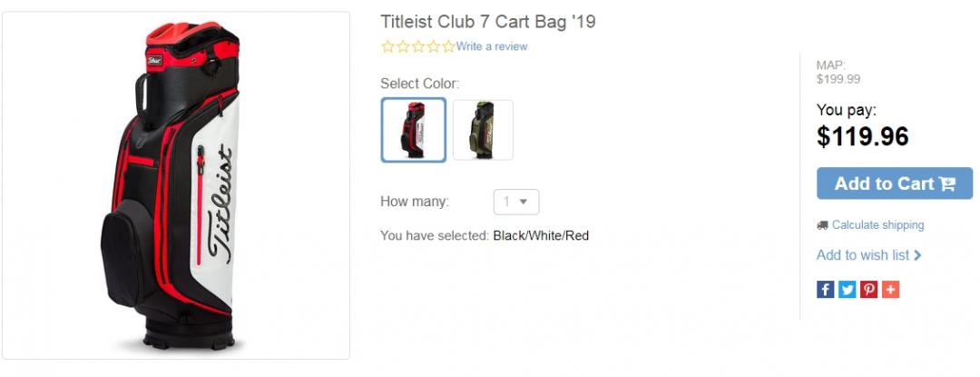Click the first rating star
This screenshot has height=377, width=980.
click(388, 46)
